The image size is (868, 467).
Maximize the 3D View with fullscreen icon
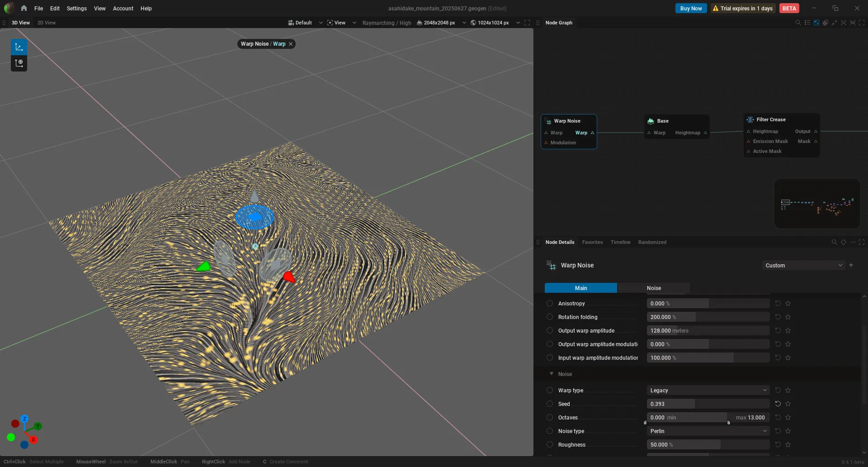click(x=527, y=23)
